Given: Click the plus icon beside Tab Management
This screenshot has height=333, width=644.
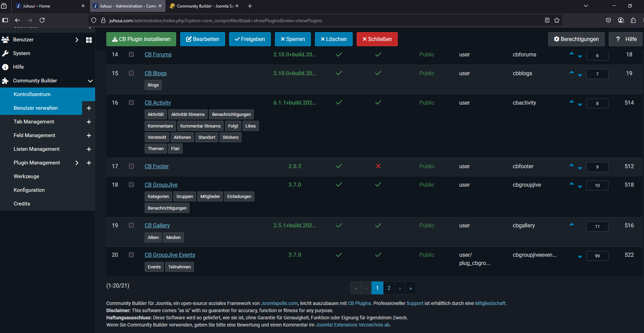Looking at the screenshot, I should (89, 122).
